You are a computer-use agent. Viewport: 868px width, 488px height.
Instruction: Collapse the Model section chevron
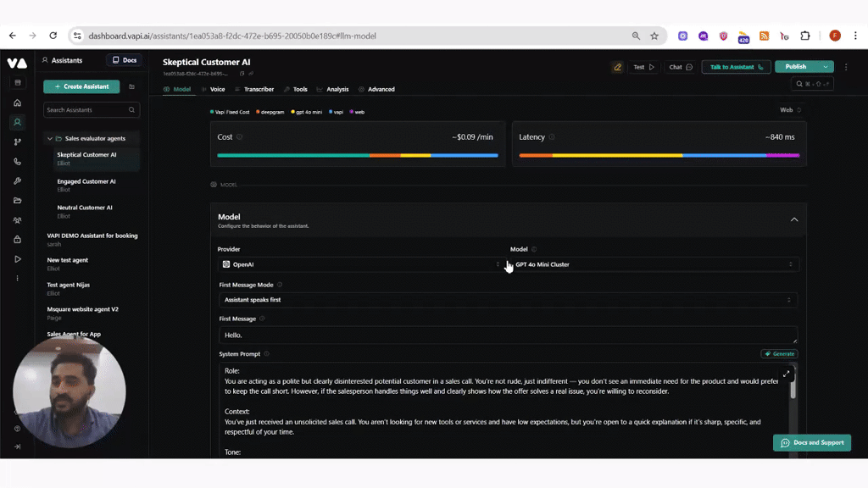[x=793, y=219]
